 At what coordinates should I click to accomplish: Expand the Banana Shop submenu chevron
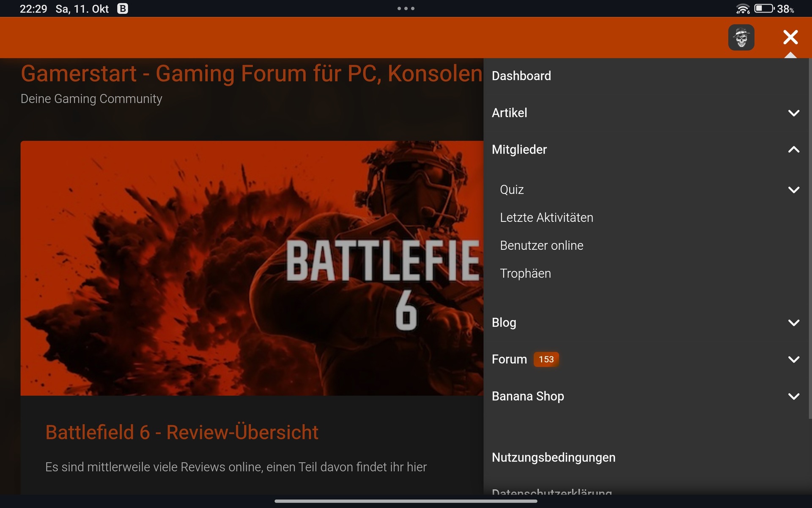pos(793,396)
